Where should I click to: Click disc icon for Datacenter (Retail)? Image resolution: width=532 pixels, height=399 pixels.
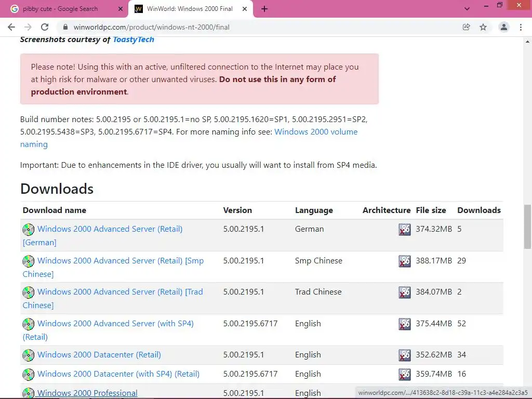(x=28, y=355)
